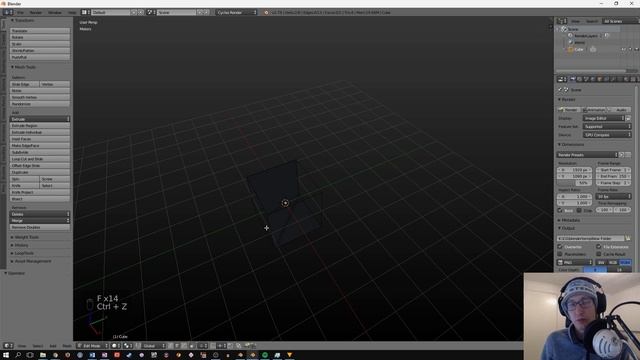This screenshot has height=360, width=640.
Task: Open the Cycles Render engine dropdown
Action: (x=236, y=12)
